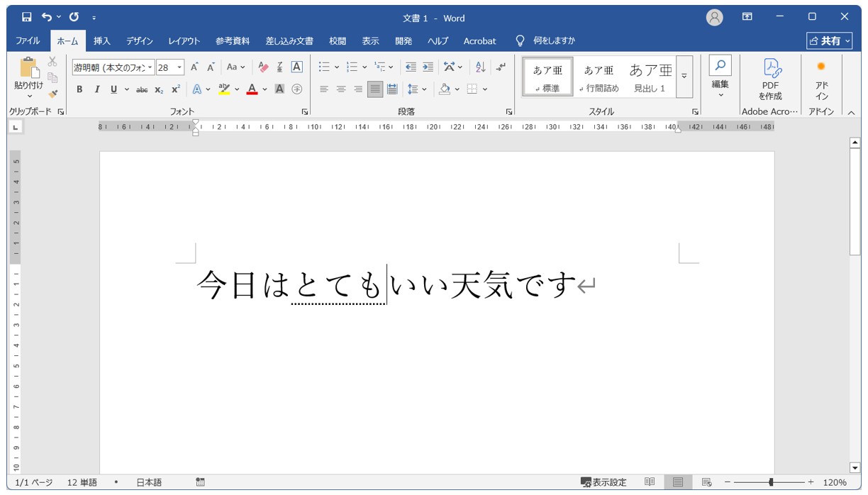The width and height of the screenshot is (868, 495).
Task: Click the grow font size icon
Action: 194,67
